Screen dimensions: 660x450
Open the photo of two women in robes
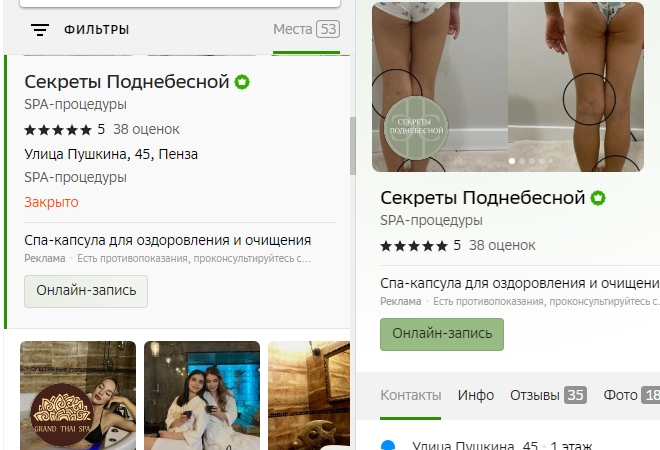click(x=201, y=395)
